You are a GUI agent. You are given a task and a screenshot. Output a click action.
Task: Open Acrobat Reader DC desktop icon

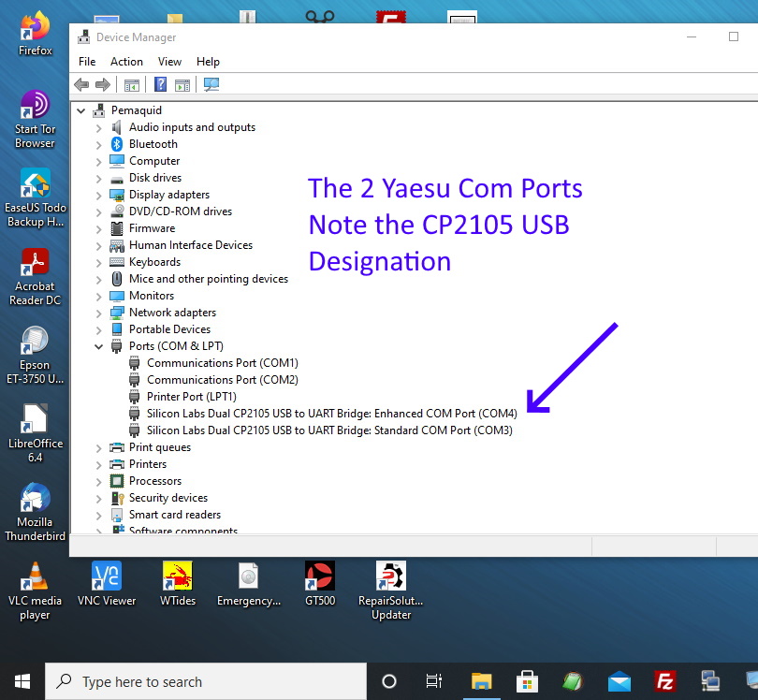[35, 275]
